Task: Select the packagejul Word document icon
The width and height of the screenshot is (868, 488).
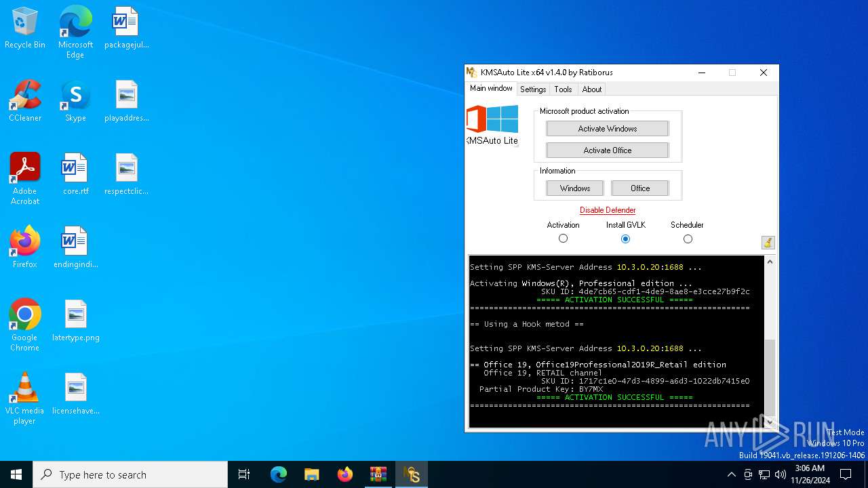Action: pos(126,28)
